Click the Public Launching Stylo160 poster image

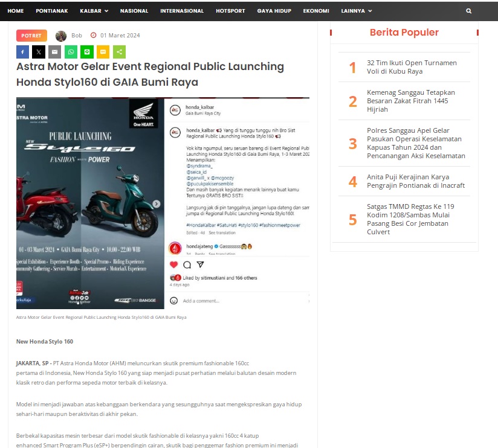click(90, 203)
